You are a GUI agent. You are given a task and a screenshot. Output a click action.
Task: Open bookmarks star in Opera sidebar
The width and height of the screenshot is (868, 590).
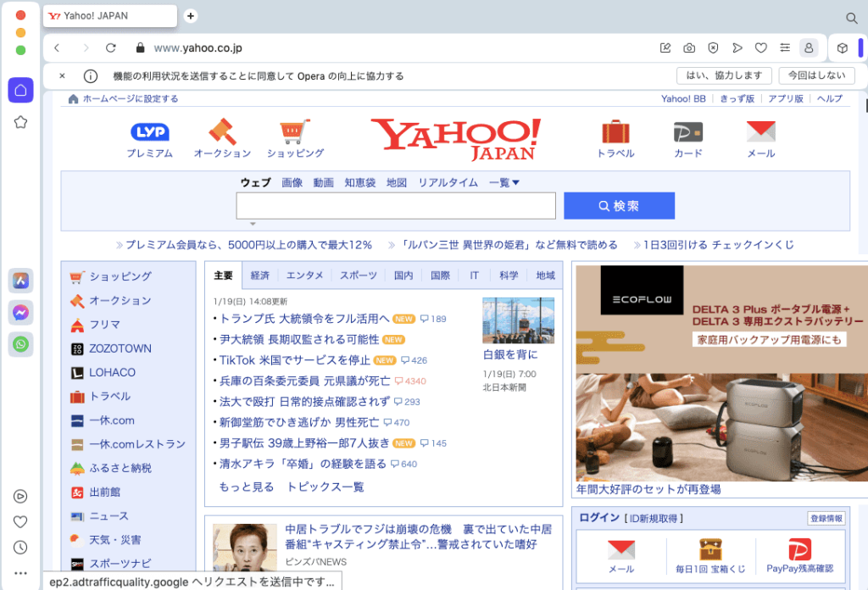click(x=20, y=122)
